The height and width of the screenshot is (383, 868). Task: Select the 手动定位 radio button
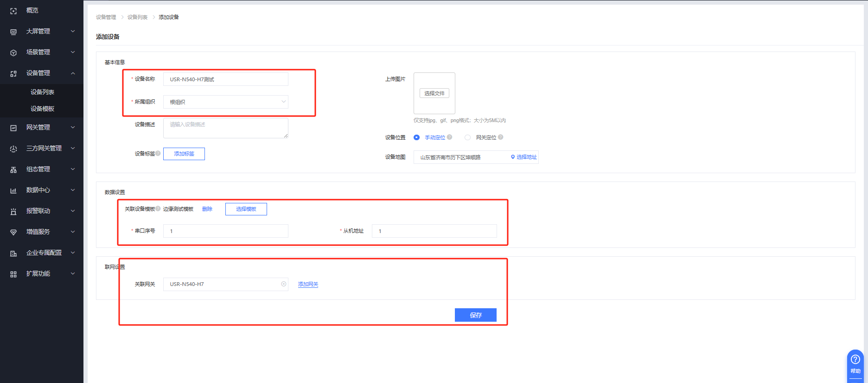click(x=416, y=137)
